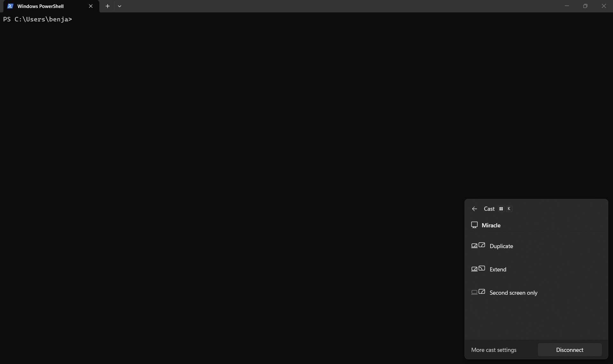Click the Miracle display monitor icon
The image size is (613, 364).
(474, 225)
